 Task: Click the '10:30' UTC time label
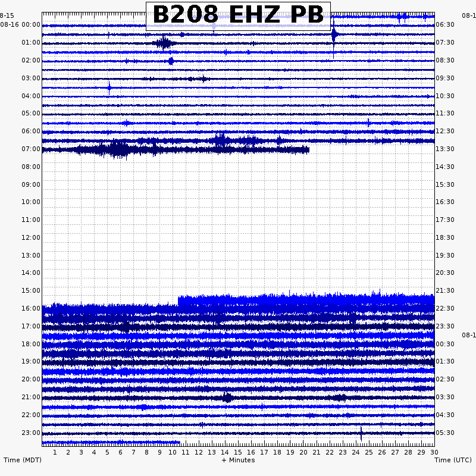coord(445,96)
